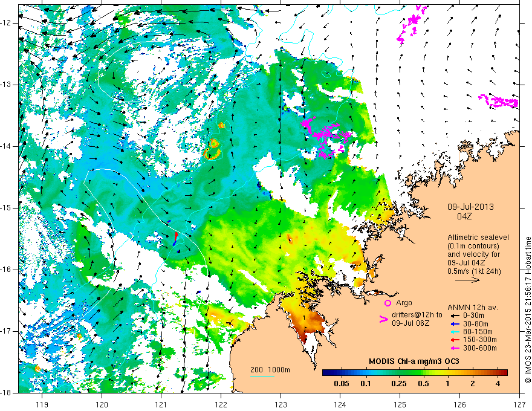Screen dimensions: 532x411
Task: Click the 'Altimetric sealevel' caption text
Action: [x=478, y=238]
